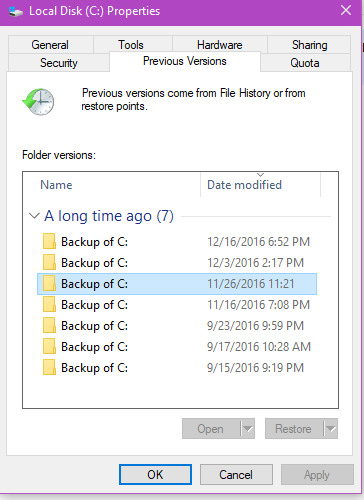Open the Quota tab
This screenshot has height=500, width=364.
click(x=305, y=63)
